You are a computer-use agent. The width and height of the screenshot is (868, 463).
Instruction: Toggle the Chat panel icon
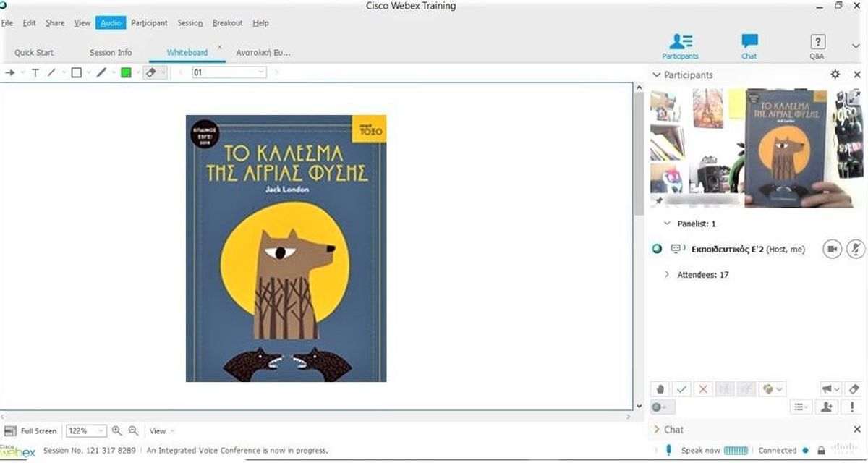749,46
